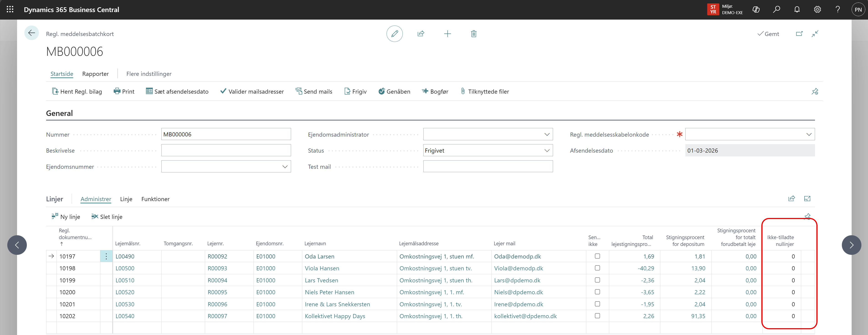Image resolution: width=868 pixels, height=335 pixels.
Task: Click the share icon in header
Action: pos(420,34)
